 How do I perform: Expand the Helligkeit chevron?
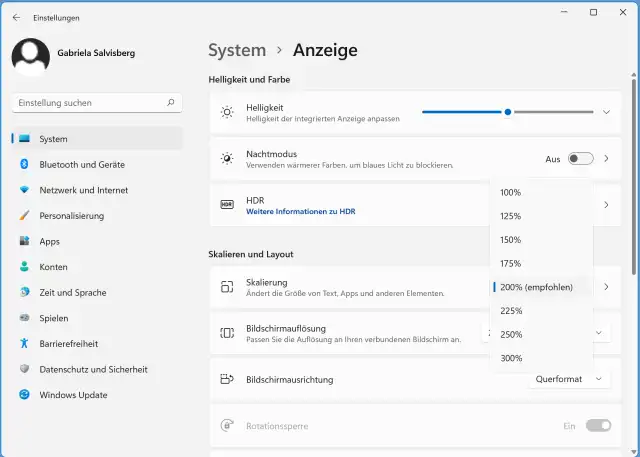(606, 113)
